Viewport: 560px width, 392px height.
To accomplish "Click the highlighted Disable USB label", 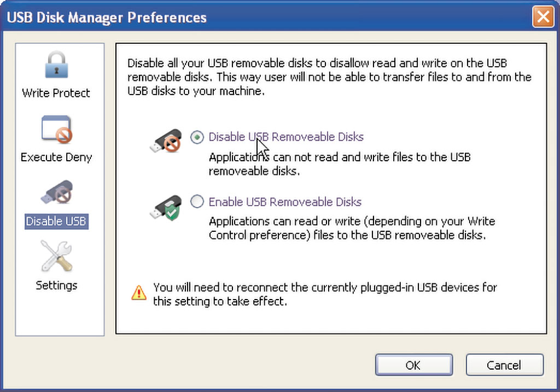I will pos(56,221).
